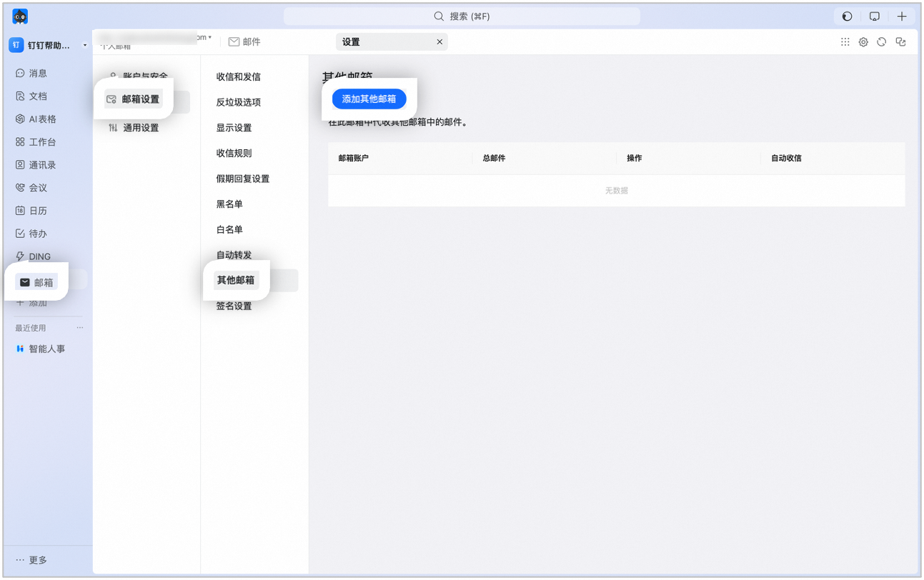Click the 操作 column header
Image resolution: width=924 pixels, height=580 pixels.
[635, 158]
